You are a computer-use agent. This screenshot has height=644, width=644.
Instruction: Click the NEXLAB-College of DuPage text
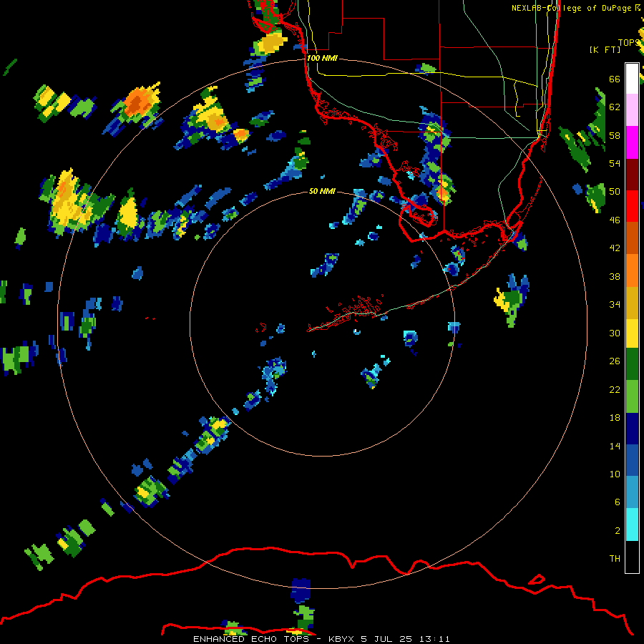[571, 8]
